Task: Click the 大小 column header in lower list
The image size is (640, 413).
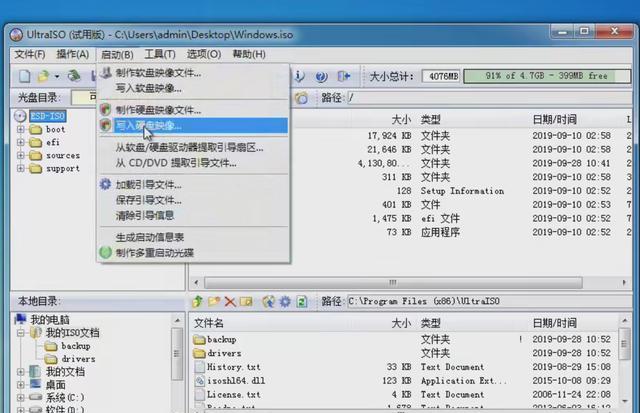Action: click(401, 323)
